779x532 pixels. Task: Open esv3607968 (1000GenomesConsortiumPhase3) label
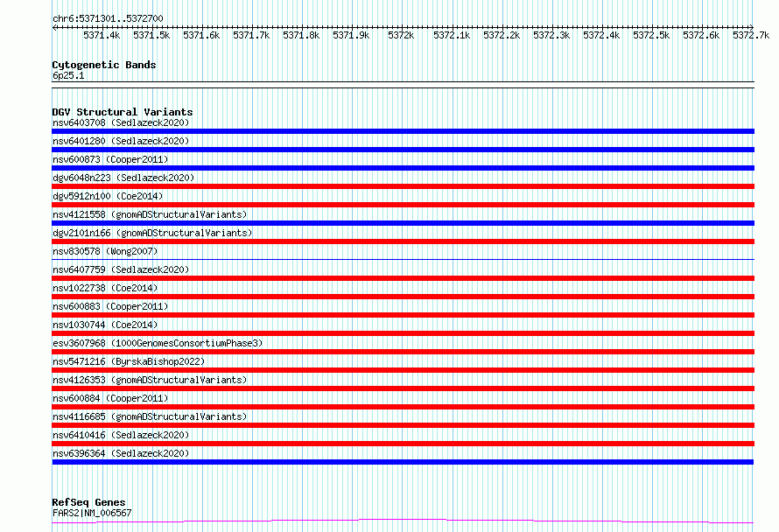pos(158,343)
